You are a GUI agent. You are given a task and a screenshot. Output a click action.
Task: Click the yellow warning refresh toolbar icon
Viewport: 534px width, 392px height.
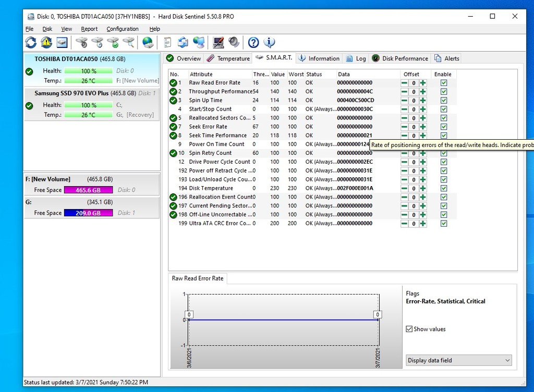tap(46, 43)
